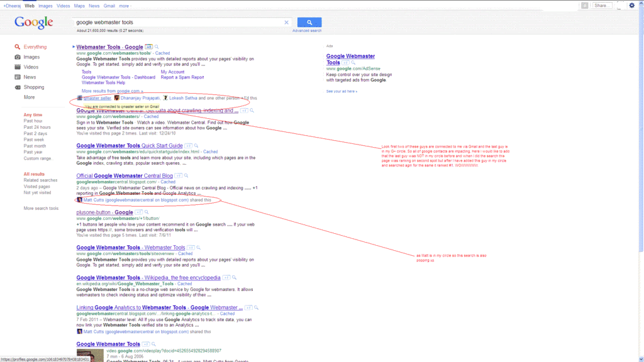This screenshot has width=644, height=362.
Task: Expand More search tools in sidebar
Action: pos(41,209)
